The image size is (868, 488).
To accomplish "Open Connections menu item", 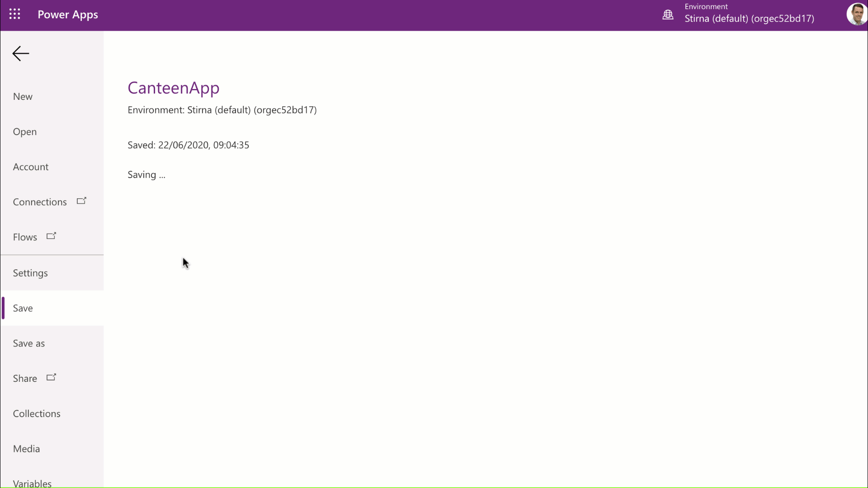I will point(52,202).
